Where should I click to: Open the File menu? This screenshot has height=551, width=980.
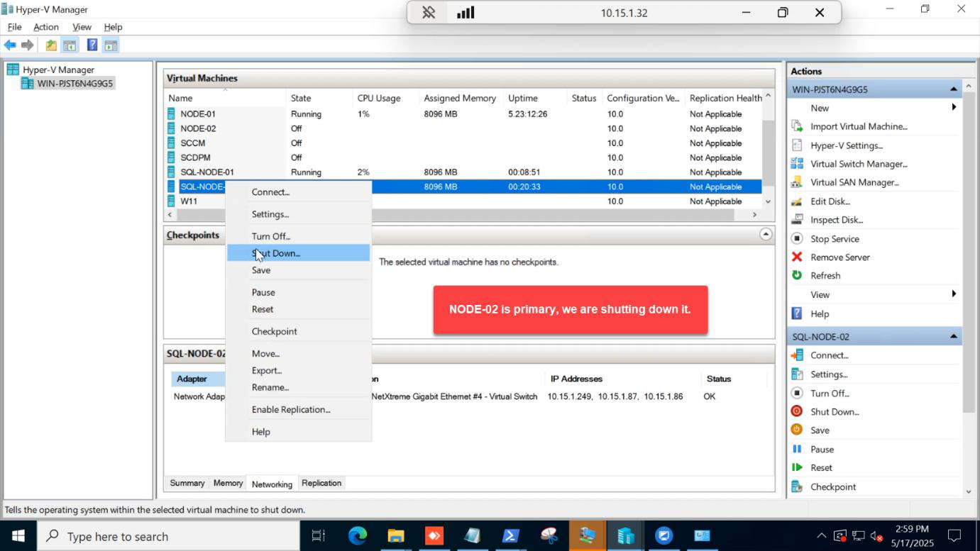[x=14, y=27]
